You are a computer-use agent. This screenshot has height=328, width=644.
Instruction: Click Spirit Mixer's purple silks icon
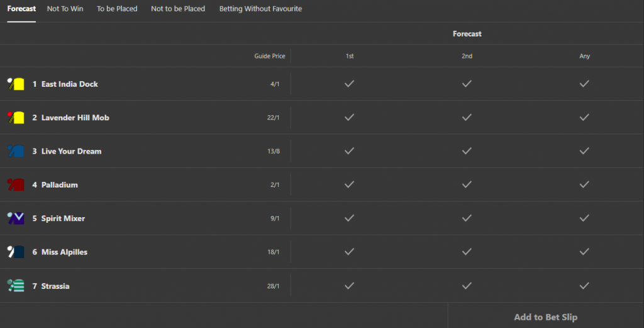click(16, 218)
